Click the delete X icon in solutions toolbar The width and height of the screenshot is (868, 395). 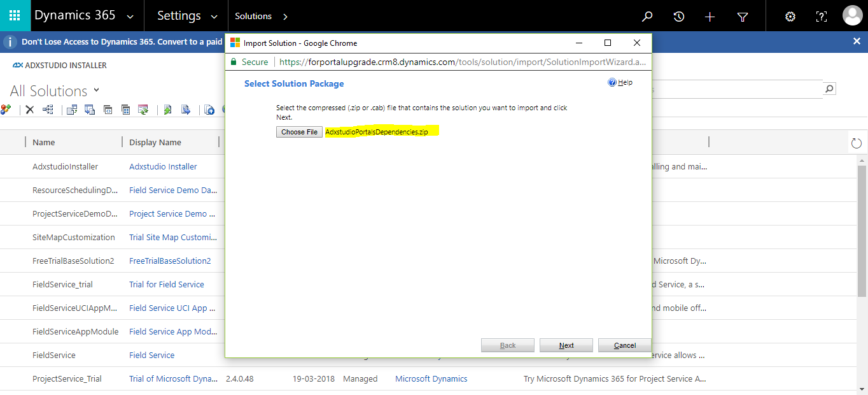click(30, 110)
